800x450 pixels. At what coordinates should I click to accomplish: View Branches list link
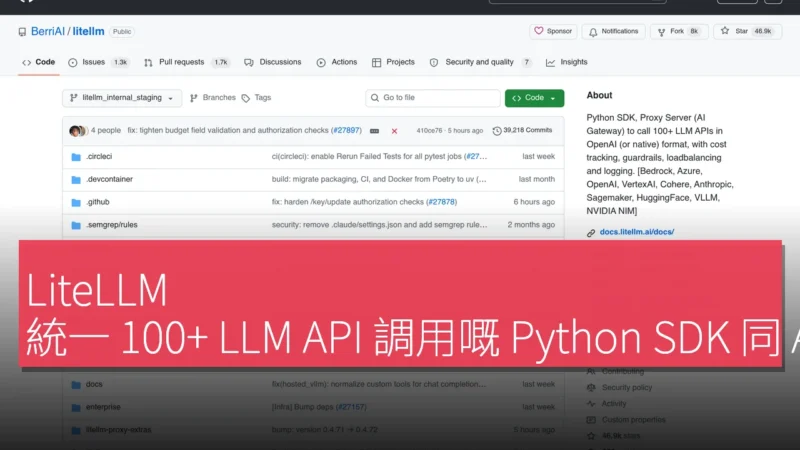[x=213, y=98]
